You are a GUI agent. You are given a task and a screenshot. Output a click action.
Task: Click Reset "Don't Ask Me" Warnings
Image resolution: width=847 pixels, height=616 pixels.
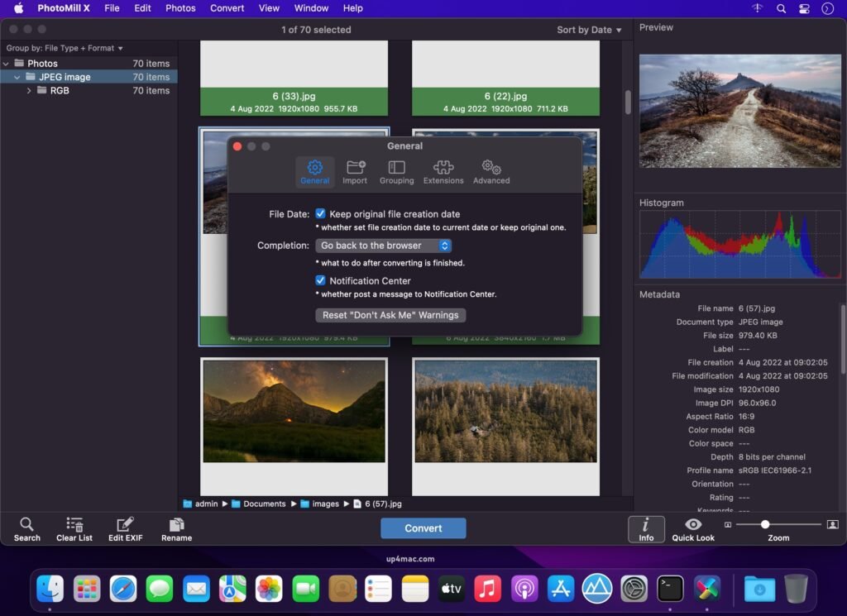(x=390, y=315)
